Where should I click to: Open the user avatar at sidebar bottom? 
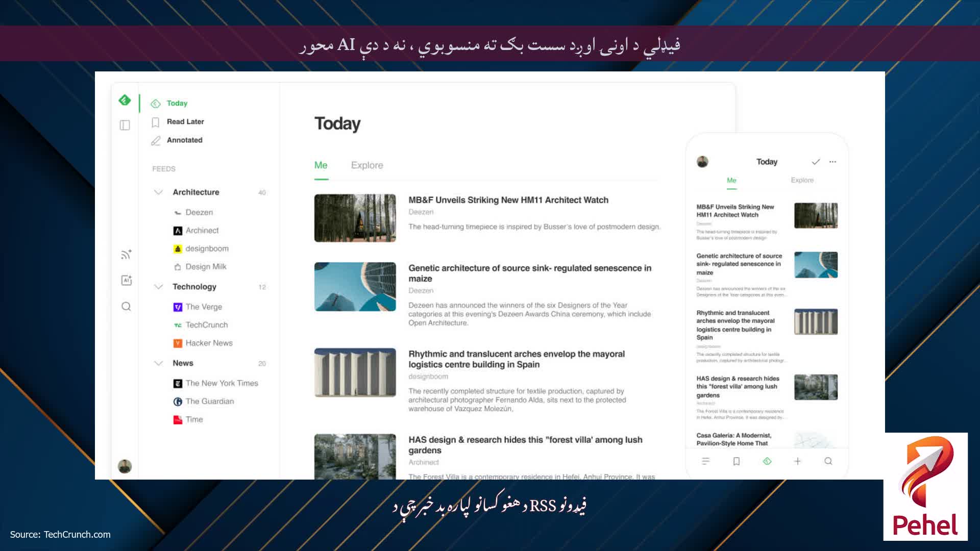pos(125,466)
